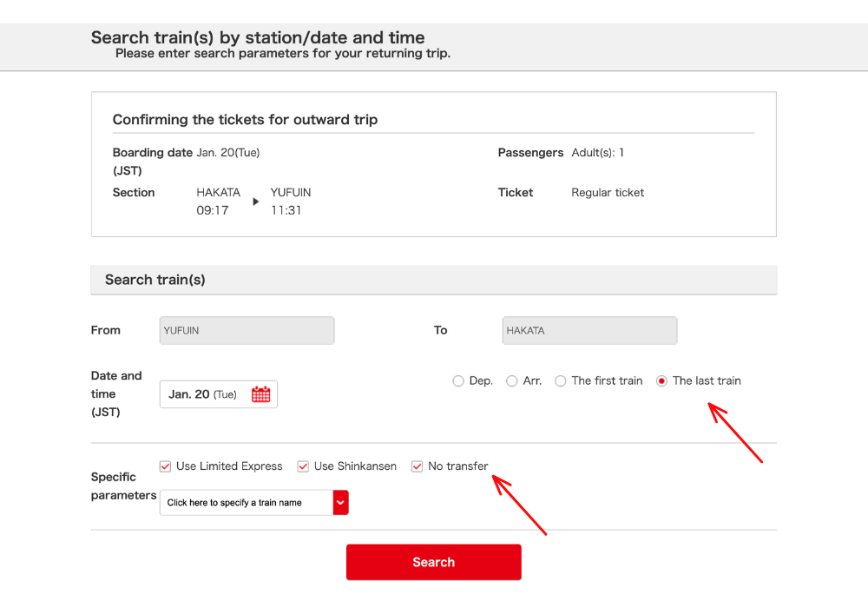Select The first train option
868x608 pixels.
click(561, 381)
